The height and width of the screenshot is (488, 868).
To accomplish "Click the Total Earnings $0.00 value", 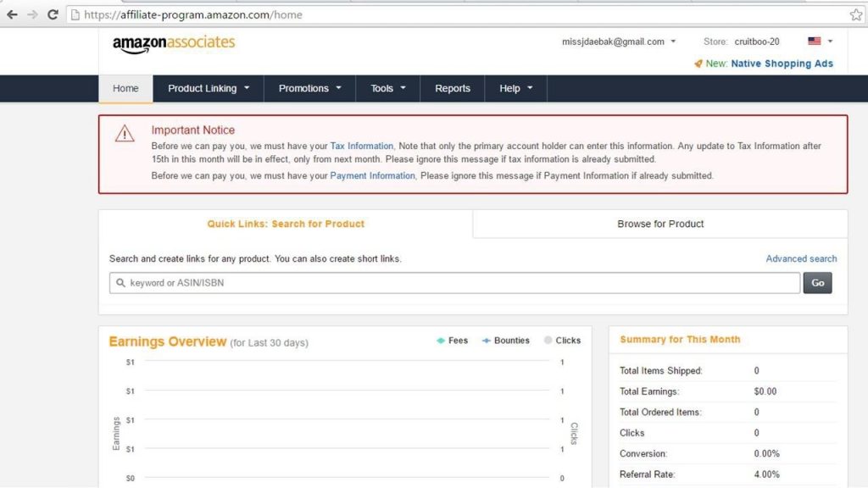I will (x=765, y=391).
